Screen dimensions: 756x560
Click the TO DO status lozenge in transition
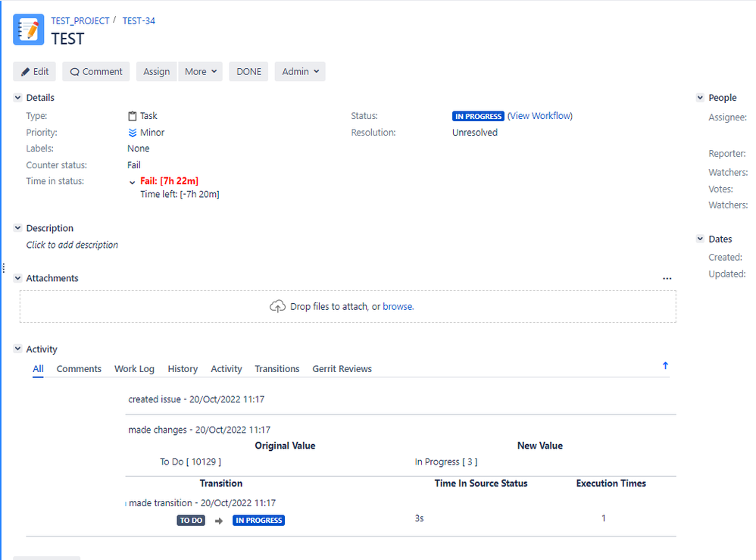click(191, 521)
